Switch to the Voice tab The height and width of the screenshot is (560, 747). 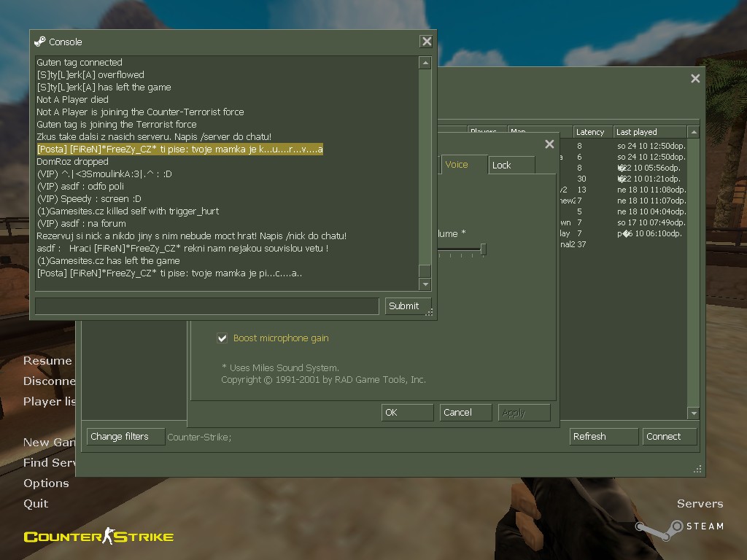(463, 165)
